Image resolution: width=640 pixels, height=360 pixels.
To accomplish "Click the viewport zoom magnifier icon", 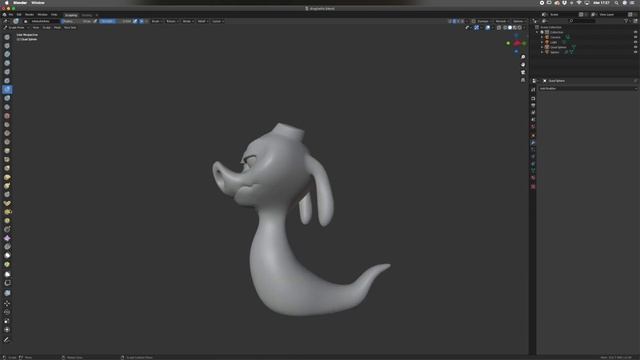I will click(x=523, y=57).
